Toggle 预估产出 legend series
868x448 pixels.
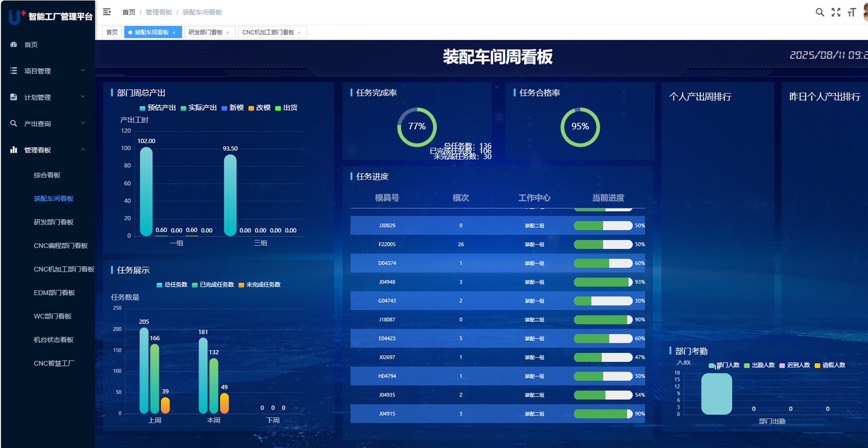(x=157, y=108)
